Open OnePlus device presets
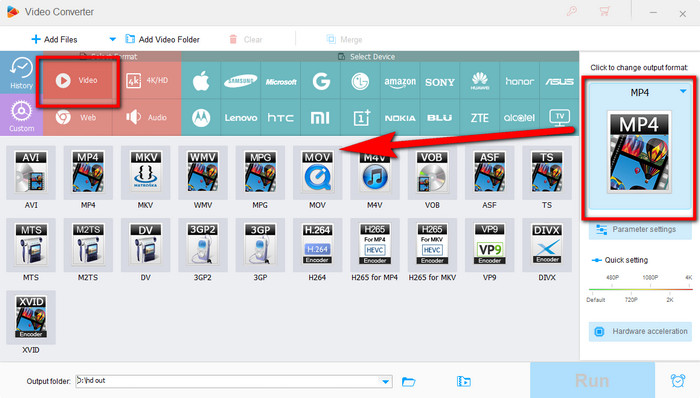This screenshot has width=700, height=398. 360,118
